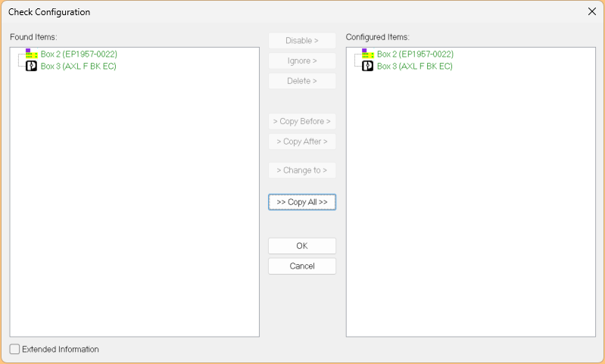Select Box 3 (AXL F BK EC) in Found Items

[x=78, y=67]
